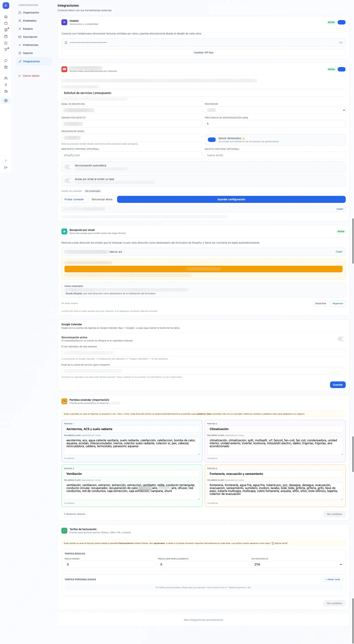354x644 pixels.
Task: Copy the webhook field below Guardar configuración
Action: [x=340, y=209]
